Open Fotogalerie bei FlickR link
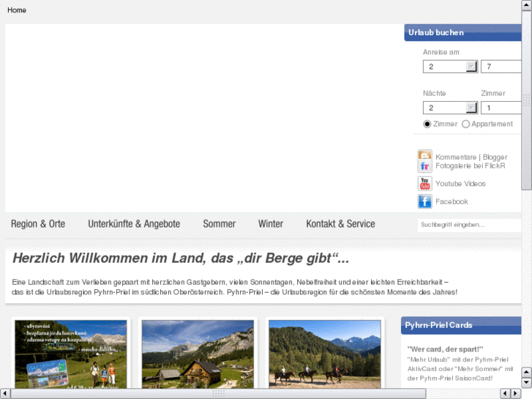This screenshot has width=532, height=399. point(471,165)
